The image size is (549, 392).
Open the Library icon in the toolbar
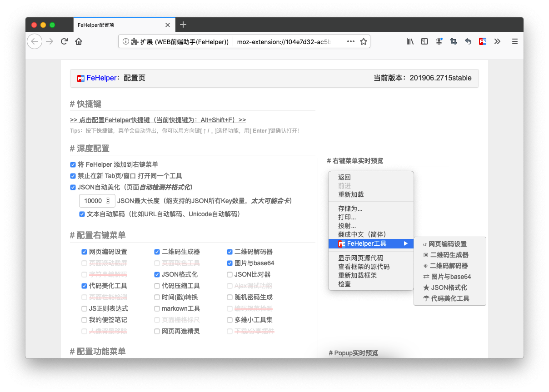tap(410, 41)
